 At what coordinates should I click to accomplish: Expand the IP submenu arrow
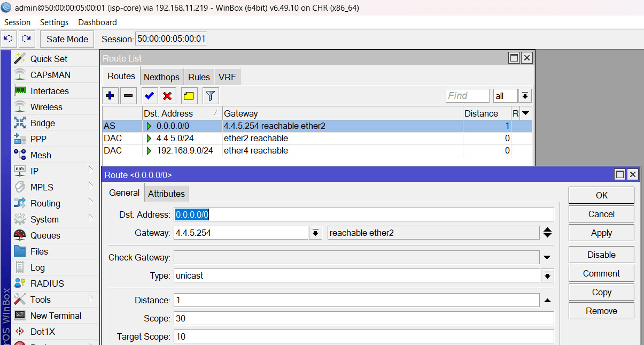click(90, 171)
